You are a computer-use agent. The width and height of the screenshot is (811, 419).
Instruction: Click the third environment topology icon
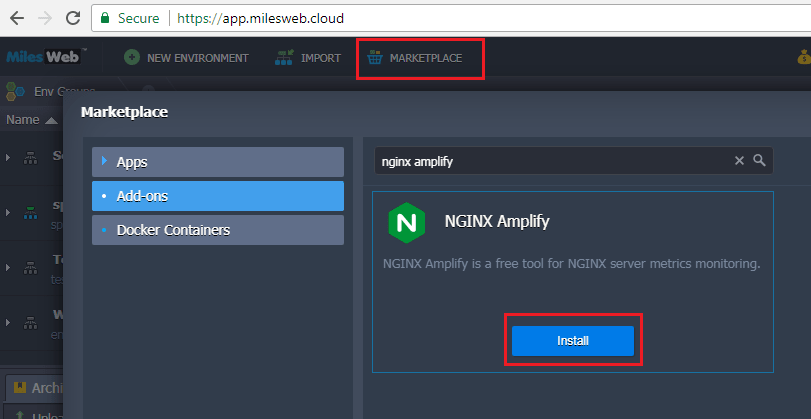click(31, 267)
